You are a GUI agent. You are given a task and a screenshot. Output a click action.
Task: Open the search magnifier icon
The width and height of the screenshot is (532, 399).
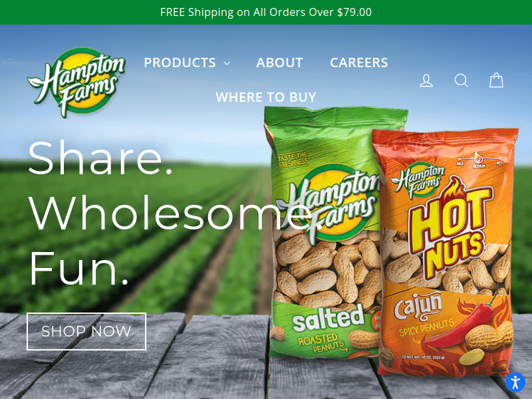click(461, 80)
